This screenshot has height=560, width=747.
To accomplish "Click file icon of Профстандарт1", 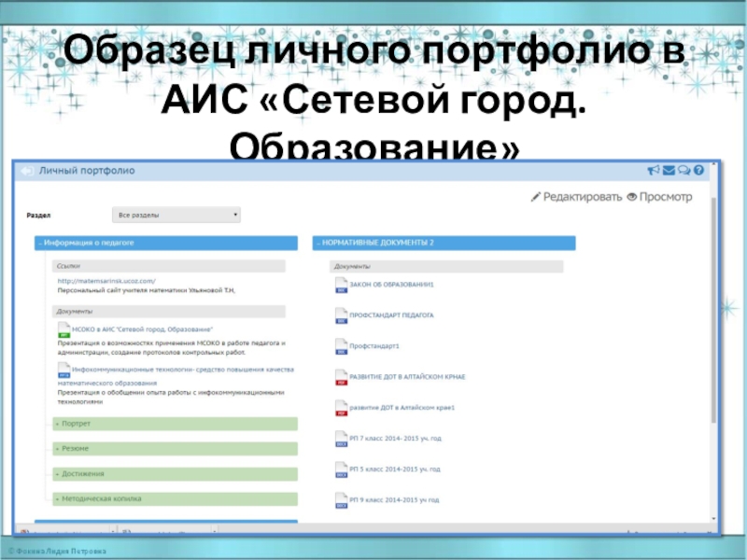I will [341, 346].
